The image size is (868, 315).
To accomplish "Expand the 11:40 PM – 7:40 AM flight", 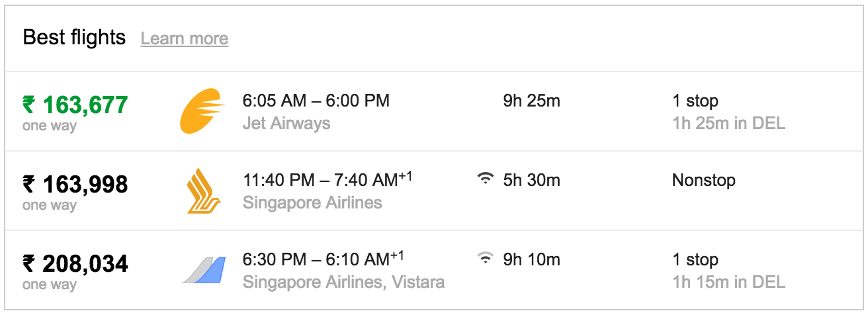I will click(x=434, y=191).
